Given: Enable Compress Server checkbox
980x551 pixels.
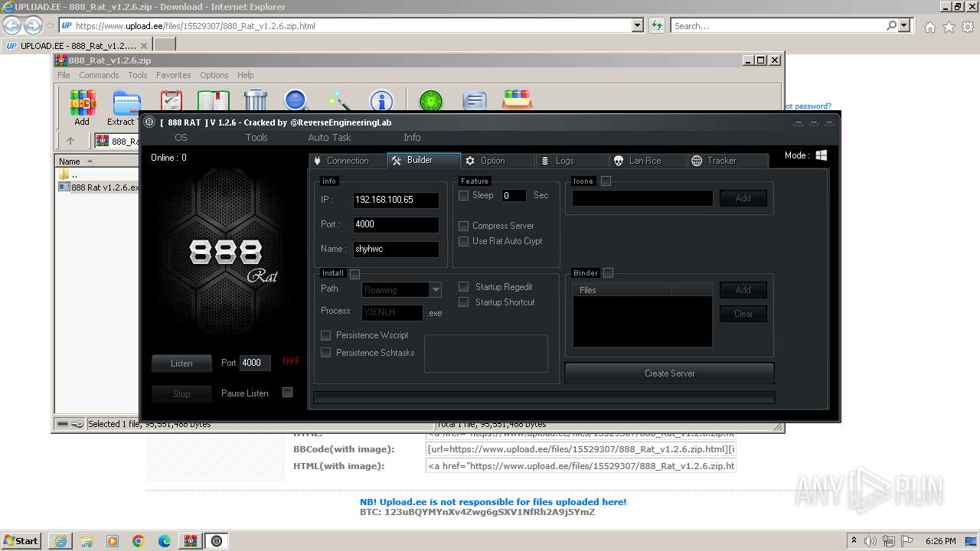Looking at the screenshot, I should [463, 226].
